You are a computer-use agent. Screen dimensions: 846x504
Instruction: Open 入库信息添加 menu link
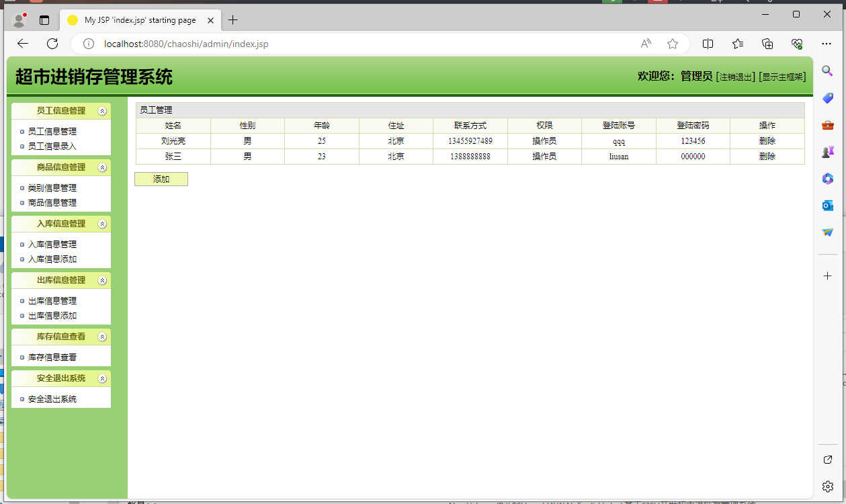pyautogui.click(x=52, y=259)
